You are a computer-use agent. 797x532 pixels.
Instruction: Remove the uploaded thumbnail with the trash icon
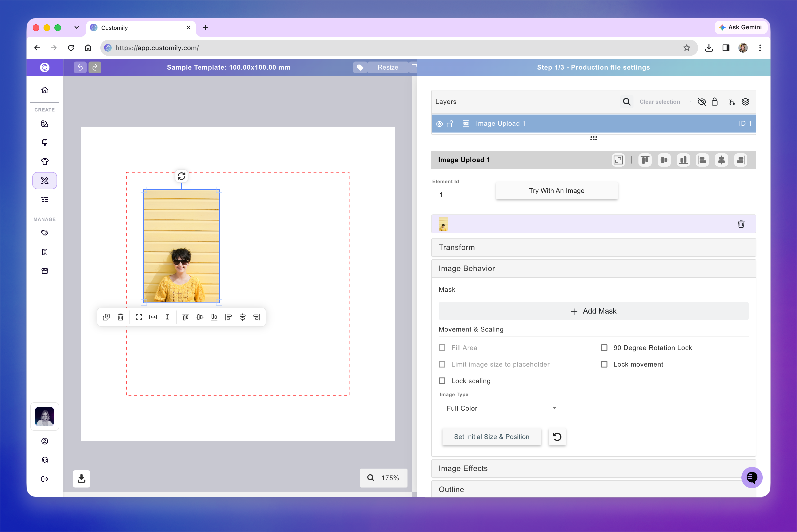[x=741, y=224]
